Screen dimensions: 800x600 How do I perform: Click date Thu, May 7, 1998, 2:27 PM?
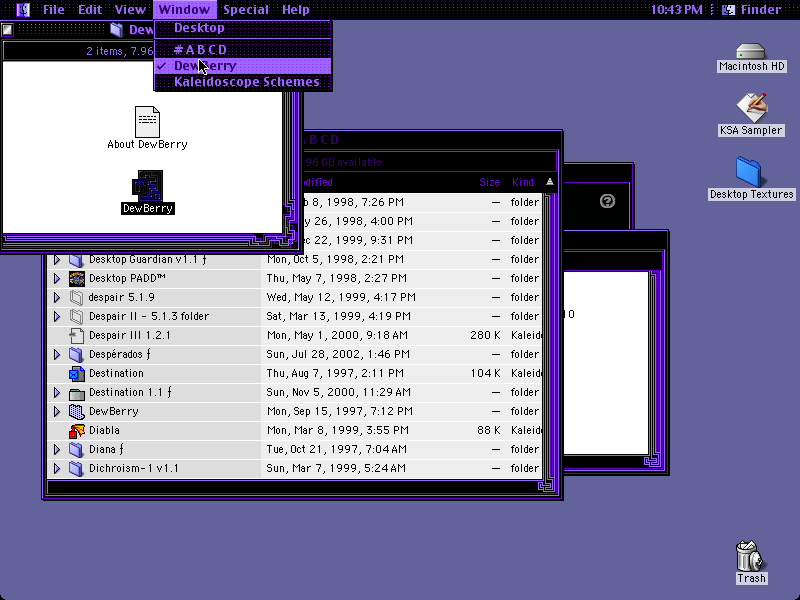click(336, 278)
